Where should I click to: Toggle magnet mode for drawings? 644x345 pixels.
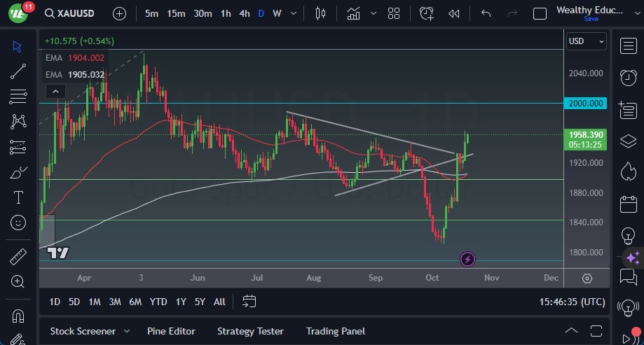click(18, 316)
